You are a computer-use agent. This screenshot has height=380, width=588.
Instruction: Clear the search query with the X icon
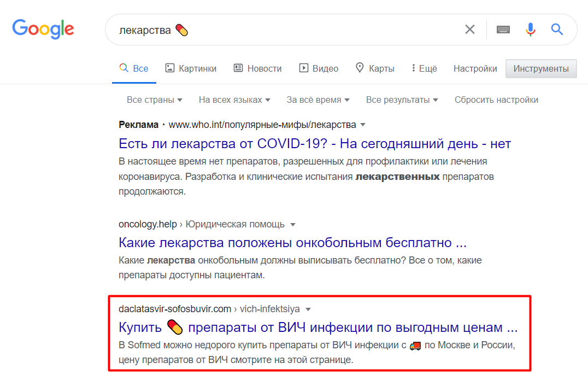pyautogui.click(x=470, y=30)
